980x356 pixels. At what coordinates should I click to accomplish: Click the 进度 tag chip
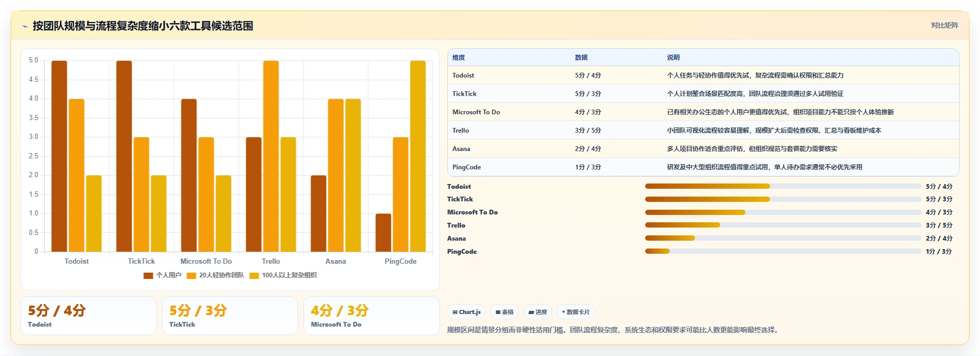point(538,312)
